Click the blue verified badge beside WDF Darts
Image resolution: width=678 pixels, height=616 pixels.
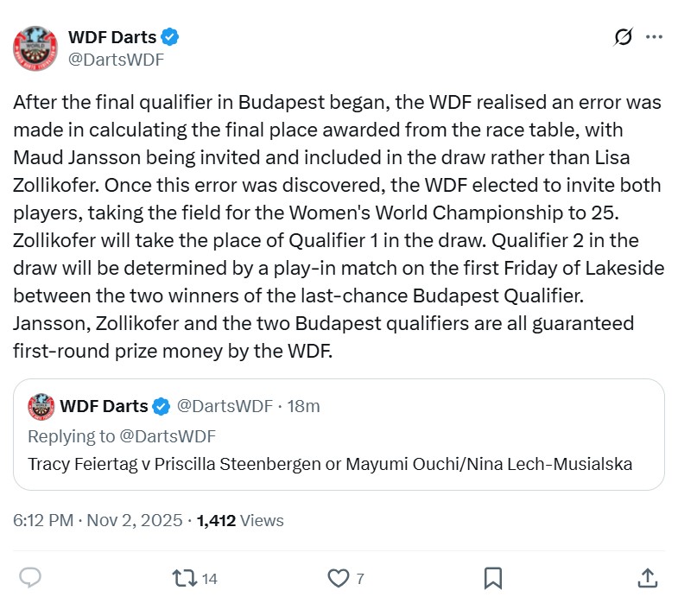pyautogui.click(x=172, y=37)
